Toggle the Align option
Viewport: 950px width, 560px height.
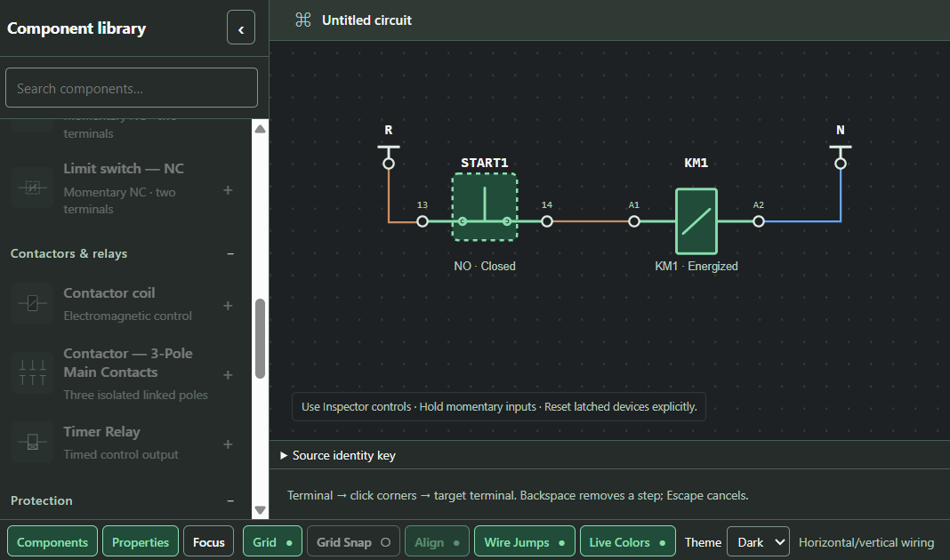(x=437, y=541)
